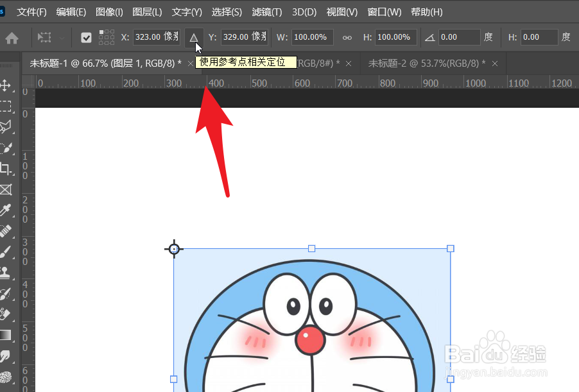Select the Sponge tool at toolbar bottom
Viewport: 579px width, 392px height.
pyautogui.click(x=6, y=377)
